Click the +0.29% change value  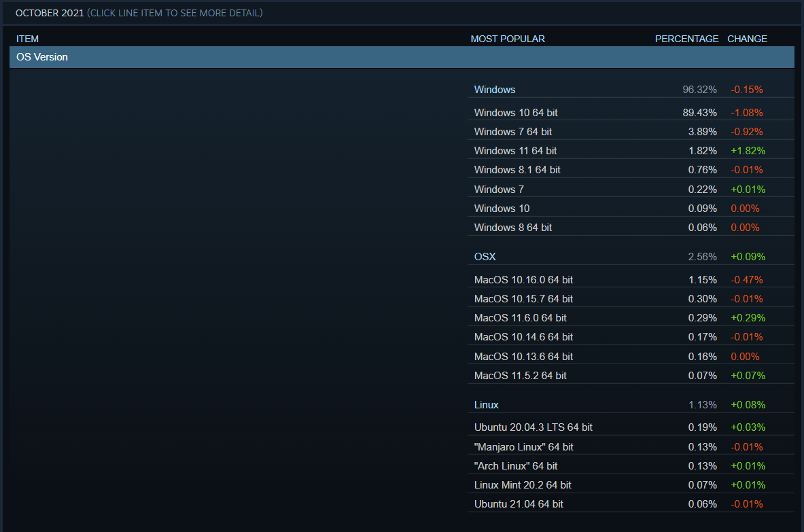tap(748, 318)
